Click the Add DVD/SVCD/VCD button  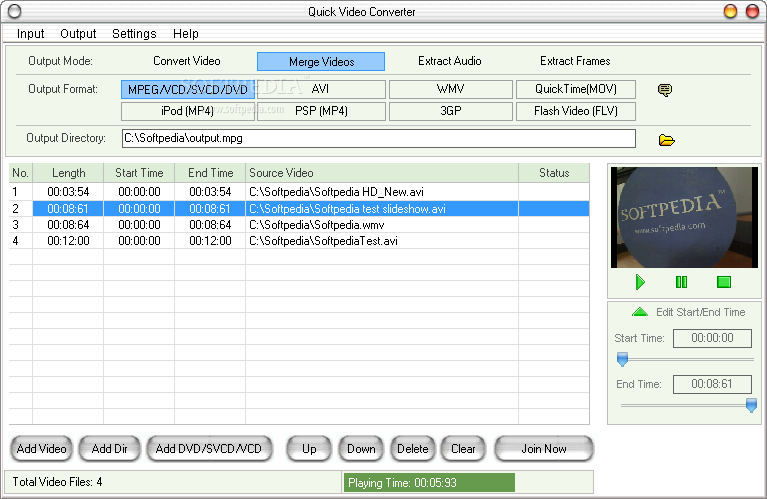(x=209, y=449)
